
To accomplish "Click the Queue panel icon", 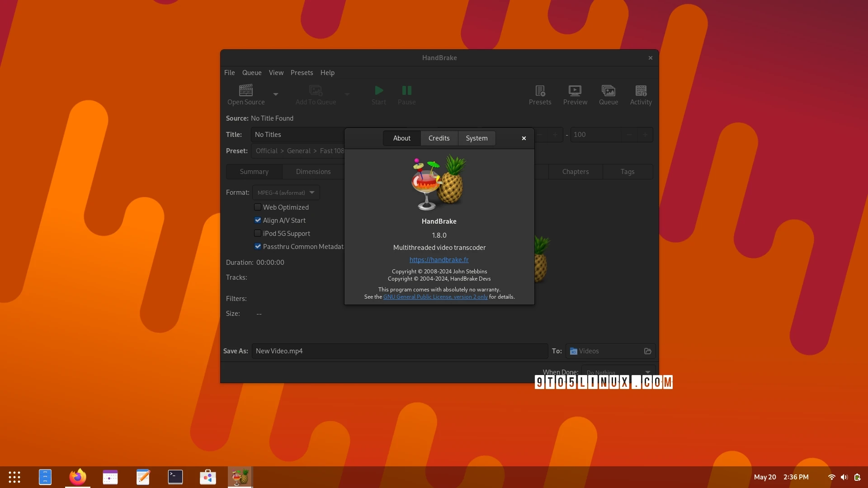I will pos(608,94).
